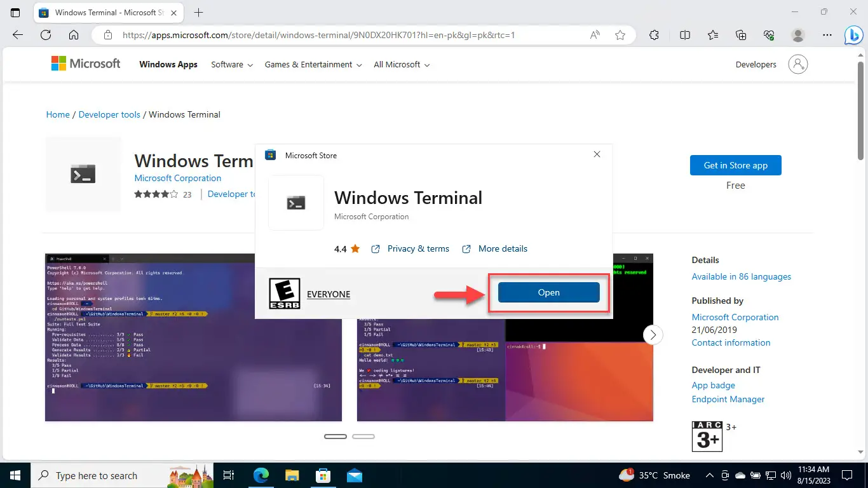The height and width of the screenshot is (488, 868).
Task: Refresh the page with the reload icon
Action: (x=46, y=35)
